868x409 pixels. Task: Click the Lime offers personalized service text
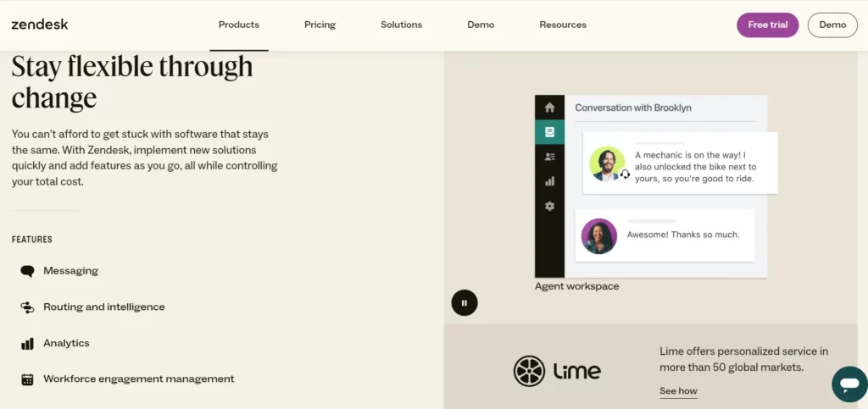pos(744,359)
